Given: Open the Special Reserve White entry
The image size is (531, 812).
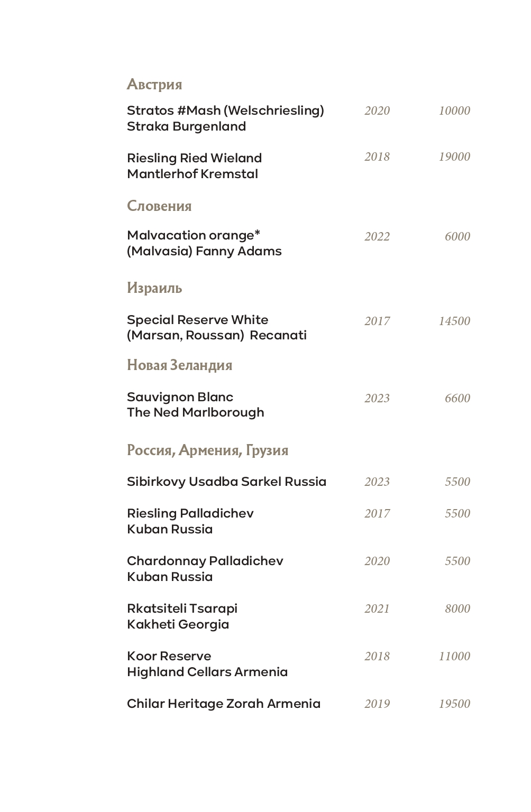Looking at the screenshot, I should tap(216, 327).
